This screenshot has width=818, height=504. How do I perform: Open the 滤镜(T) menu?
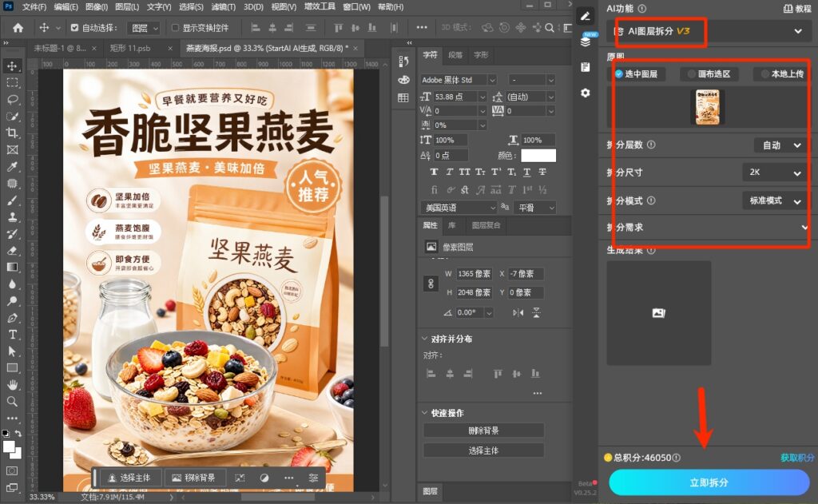click(x=224, y=6)
